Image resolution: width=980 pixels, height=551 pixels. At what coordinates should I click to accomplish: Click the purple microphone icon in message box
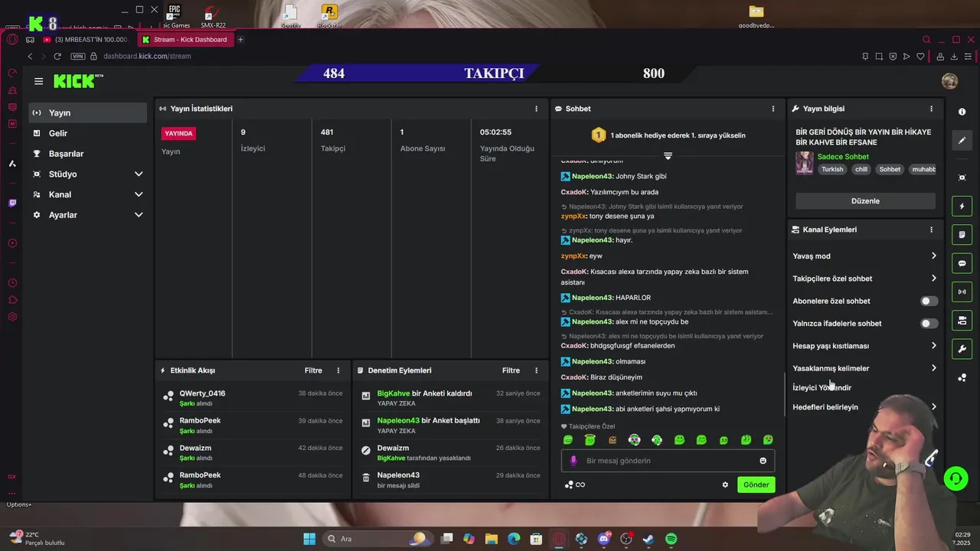573,461
